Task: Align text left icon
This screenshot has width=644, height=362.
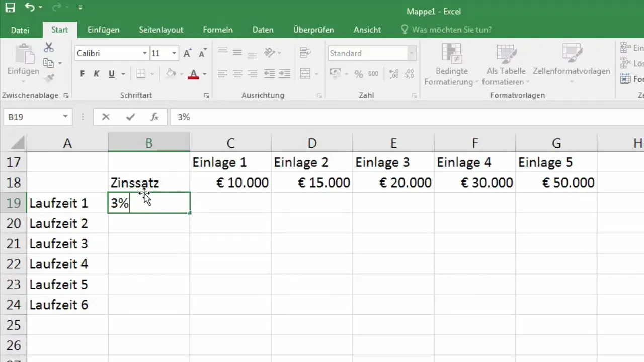Action: click(x=222, y=74)
